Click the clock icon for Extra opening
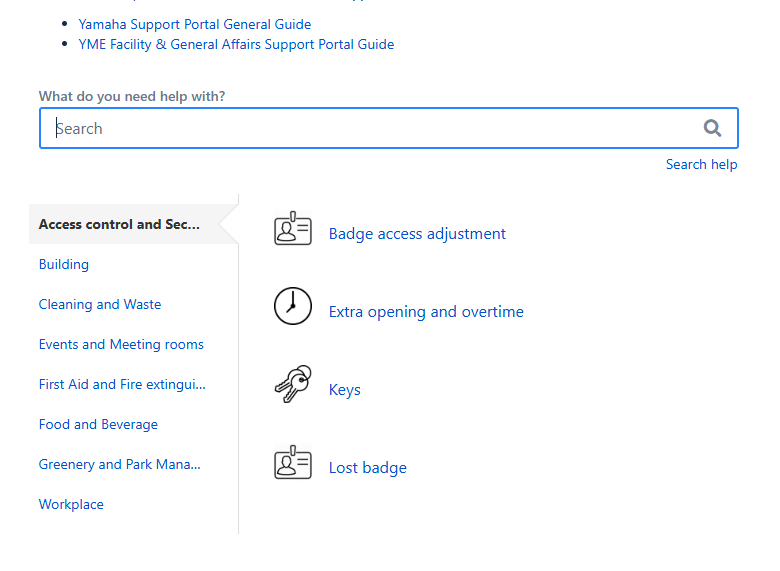This screenshot has height=571, width=780. 293,306
